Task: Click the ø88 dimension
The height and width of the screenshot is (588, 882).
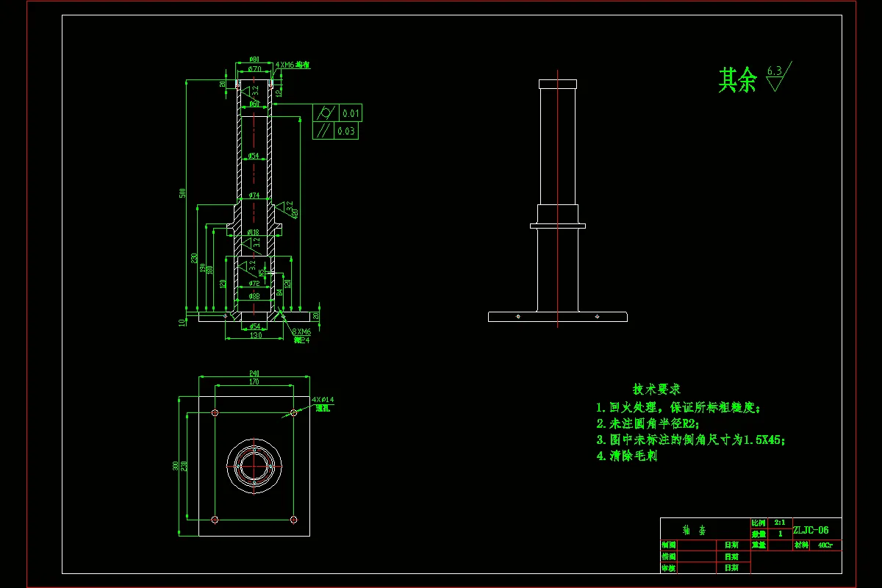Action: click(254, 296)
